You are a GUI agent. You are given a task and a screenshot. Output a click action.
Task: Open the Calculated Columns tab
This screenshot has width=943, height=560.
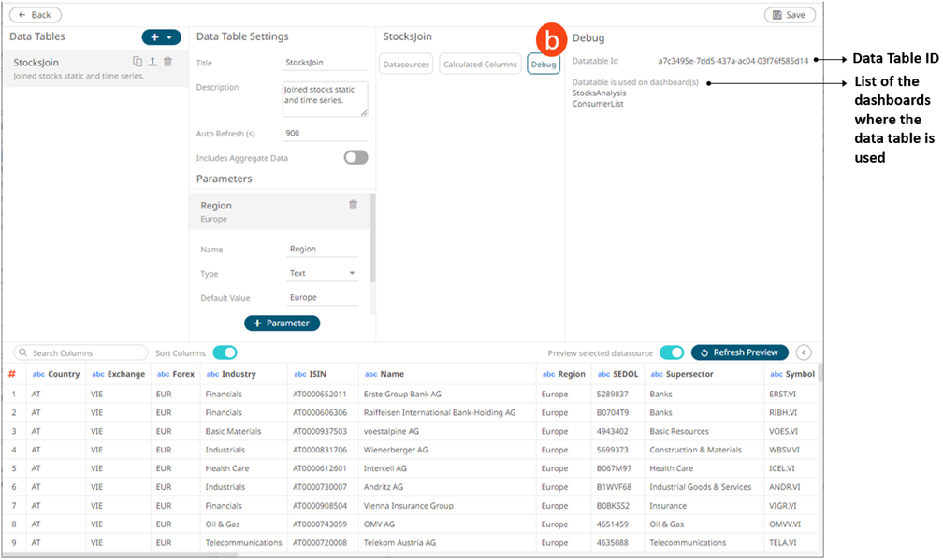(x=480, y=65)
